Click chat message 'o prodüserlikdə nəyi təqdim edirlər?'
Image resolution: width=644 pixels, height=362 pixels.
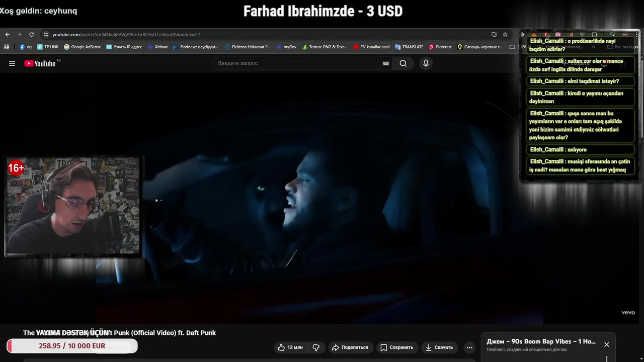coord(581,45)
